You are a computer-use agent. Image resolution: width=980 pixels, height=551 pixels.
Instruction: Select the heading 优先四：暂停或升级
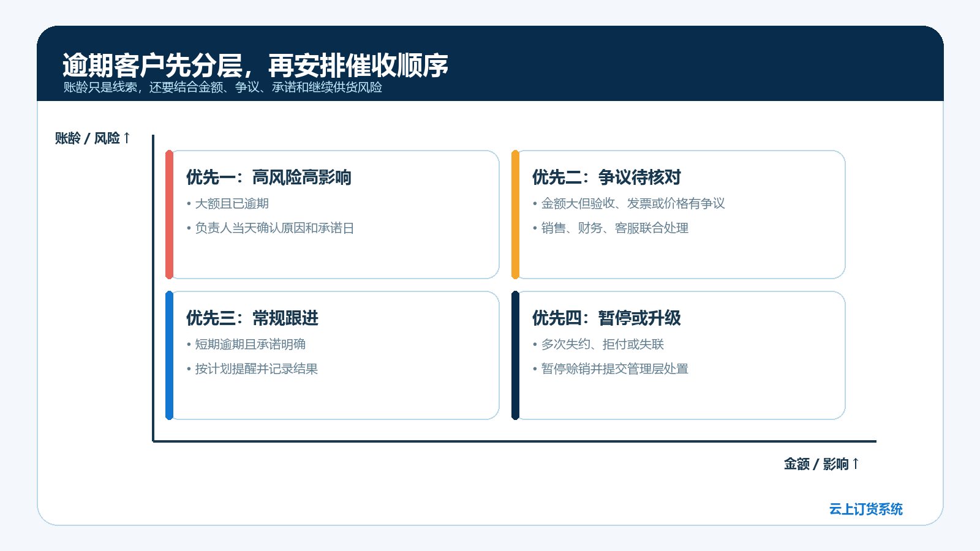[606, 318]
